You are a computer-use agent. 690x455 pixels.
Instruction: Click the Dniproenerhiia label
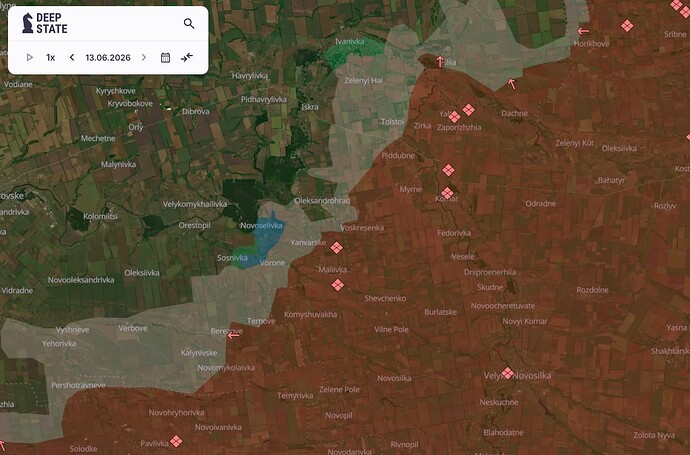490,272
